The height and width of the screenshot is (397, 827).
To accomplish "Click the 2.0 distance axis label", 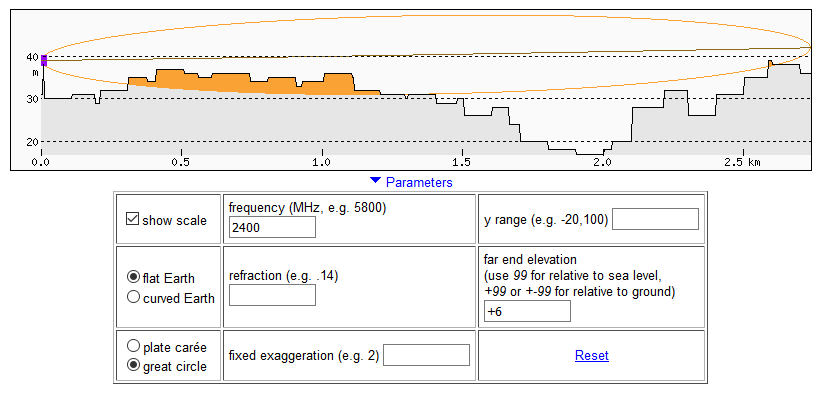I will [602, 162].
